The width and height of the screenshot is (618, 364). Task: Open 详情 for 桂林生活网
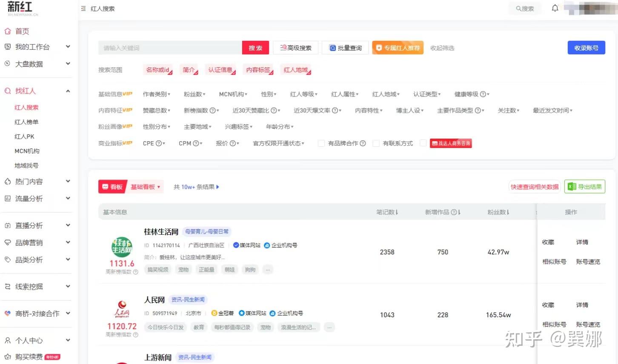click(582, 242)
